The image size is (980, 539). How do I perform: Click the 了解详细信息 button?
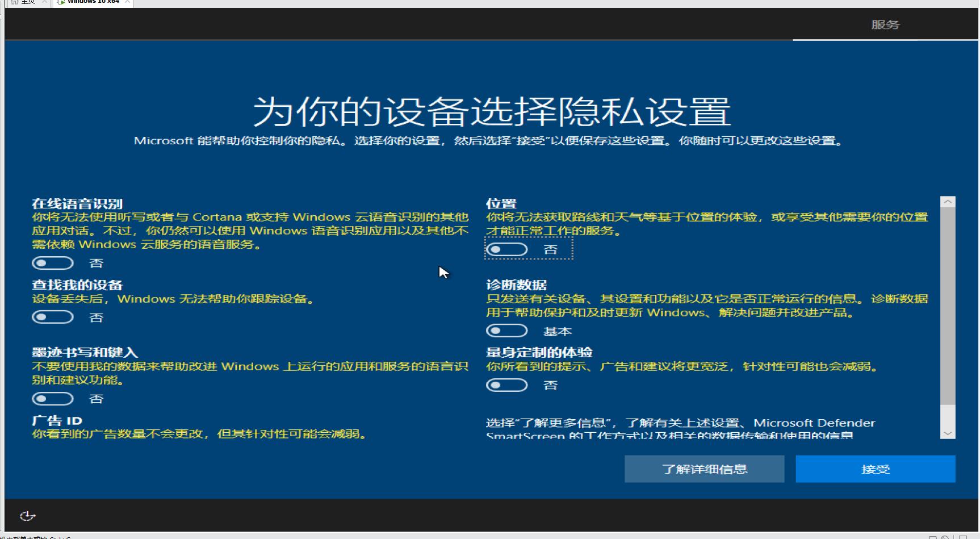point(704,469)
